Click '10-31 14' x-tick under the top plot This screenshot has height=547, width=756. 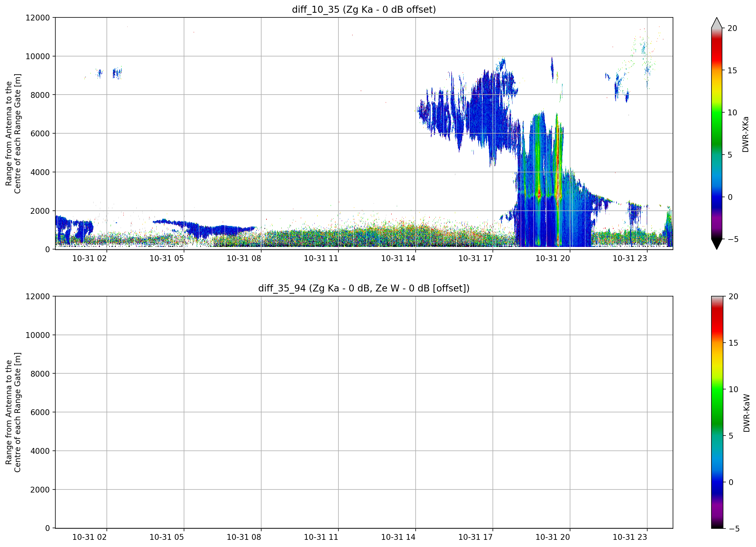pyautogui.click(x=398, y=259)
